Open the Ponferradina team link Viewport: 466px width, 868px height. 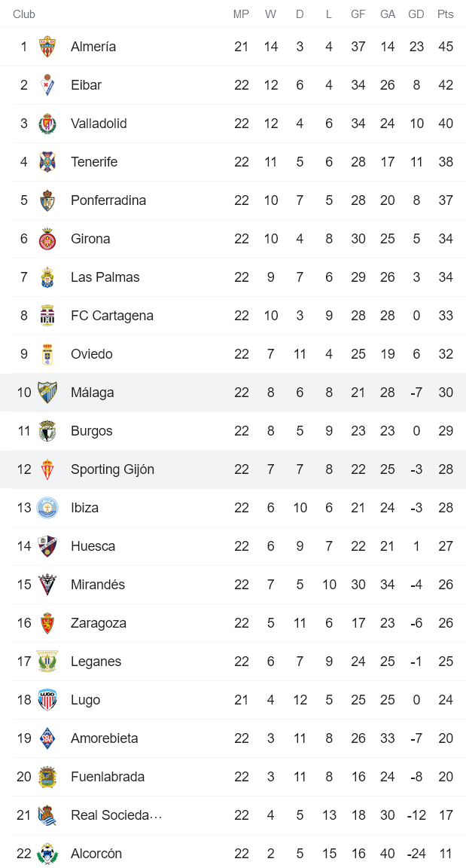tap(108, 200)
